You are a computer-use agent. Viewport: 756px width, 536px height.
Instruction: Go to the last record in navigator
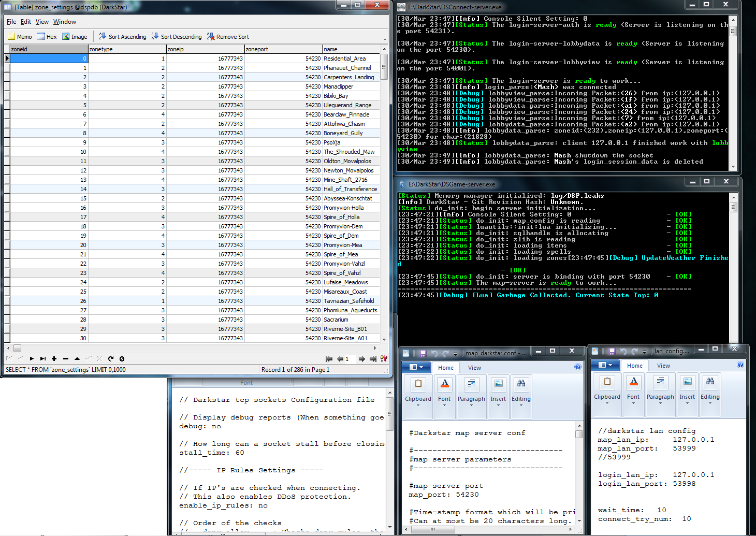pyautogui.click(x=43, y=358)
